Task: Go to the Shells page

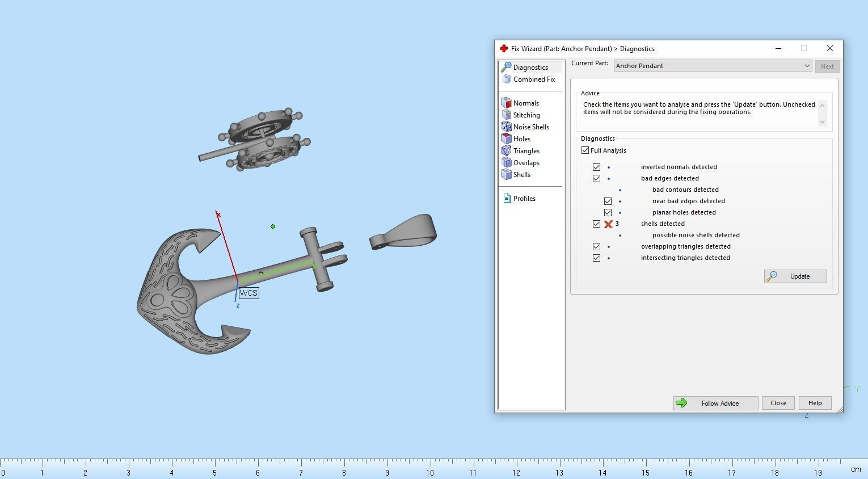Action: pyautogui.click(x=521, y=175)
